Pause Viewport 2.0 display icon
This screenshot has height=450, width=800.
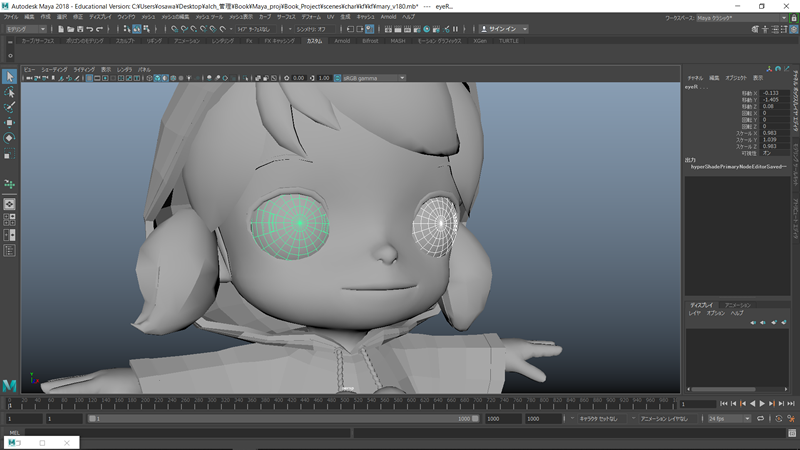(456, 29)
